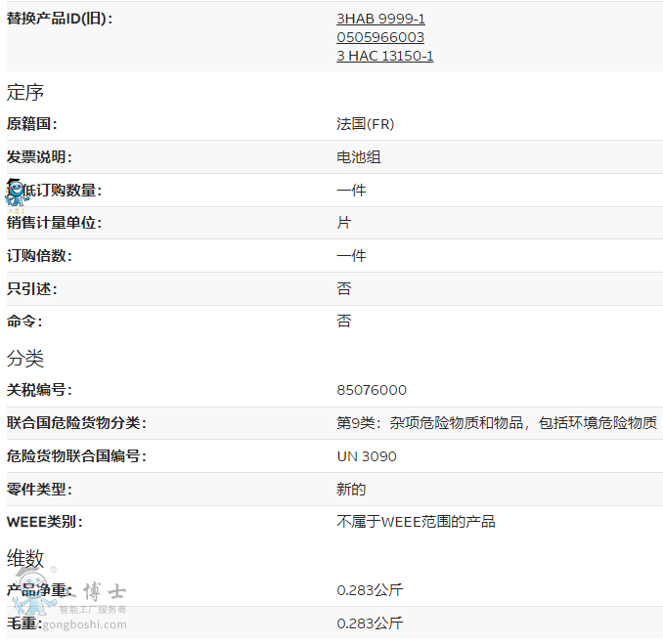
Task: Click the customs tariff number 85076000
Action: click(372, 390)
